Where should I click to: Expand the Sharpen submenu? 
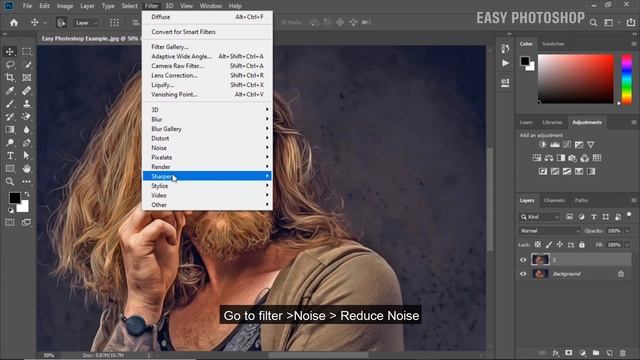(x=207, y=176)
